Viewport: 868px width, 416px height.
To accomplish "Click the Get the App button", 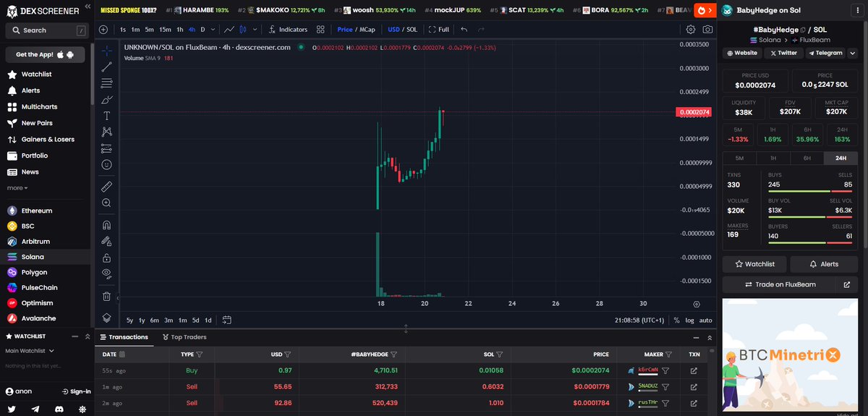I will click(45, 55).
